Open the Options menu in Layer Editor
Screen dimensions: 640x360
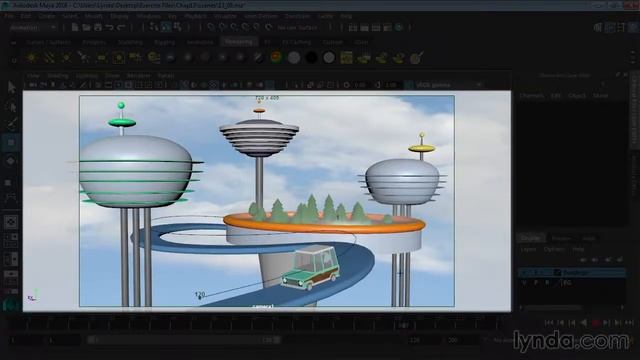pyautogui.click(x=554, y=249)
